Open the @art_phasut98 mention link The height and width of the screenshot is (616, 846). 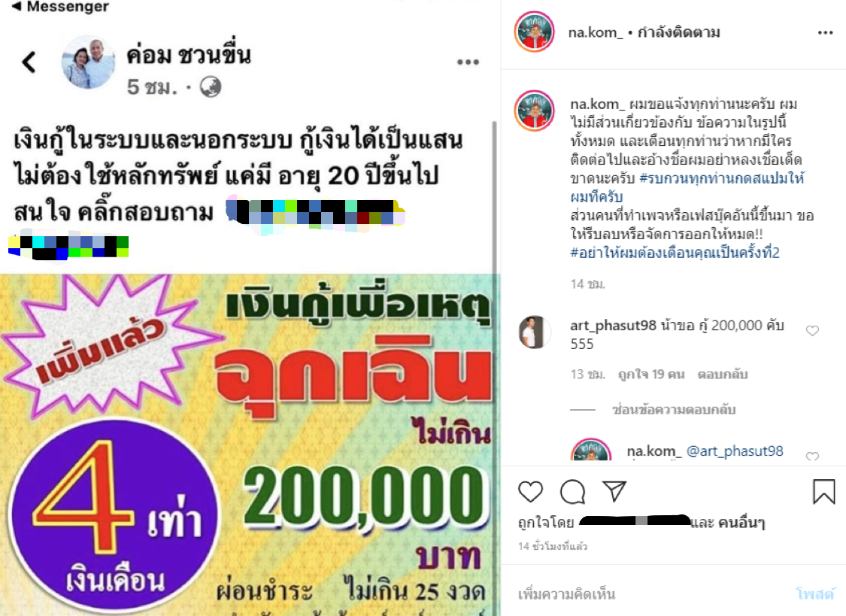coord(734,451)
